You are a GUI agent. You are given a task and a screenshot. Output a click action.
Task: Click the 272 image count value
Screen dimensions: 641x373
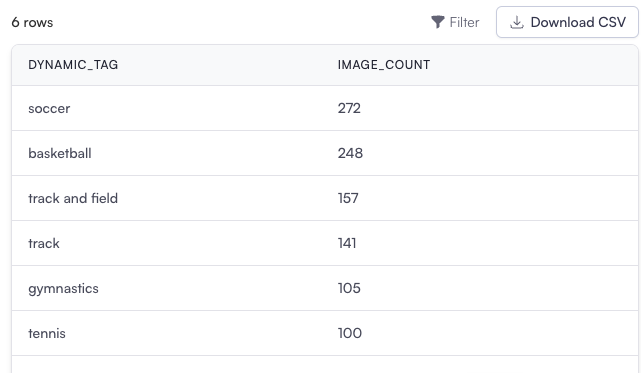point(349,108)
